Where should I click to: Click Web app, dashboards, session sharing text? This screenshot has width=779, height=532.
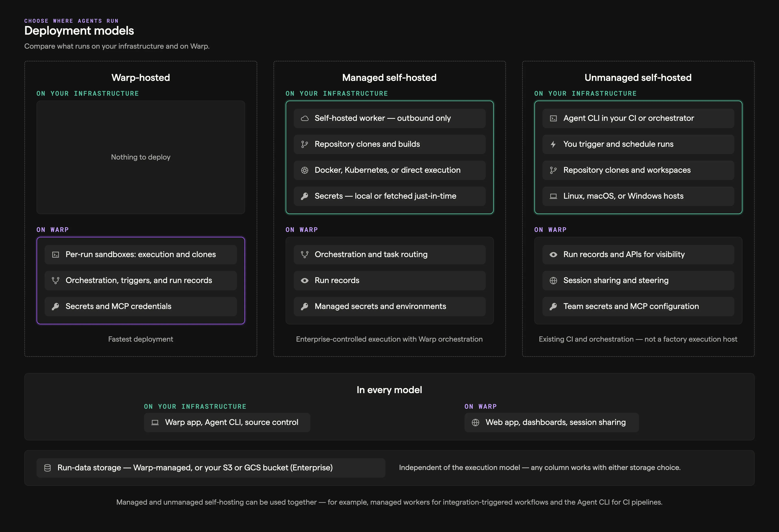(x=555, y=423)
